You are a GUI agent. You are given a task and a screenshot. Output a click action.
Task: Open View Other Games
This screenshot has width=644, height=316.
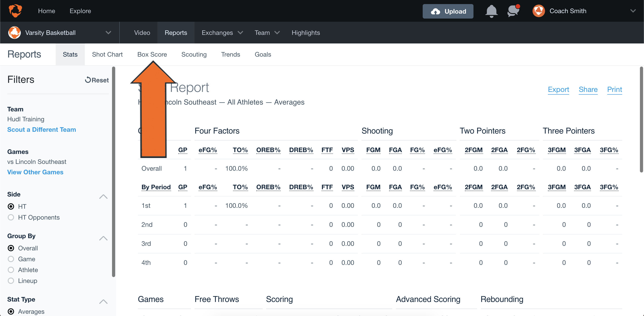click(x=35, y=172)
